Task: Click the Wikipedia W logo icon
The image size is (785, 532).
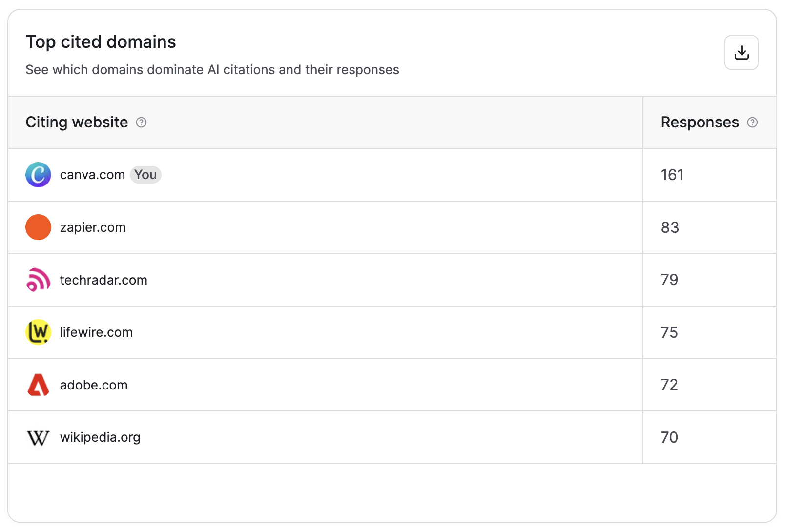Action: pyautogui.click(x=38, y=438)
